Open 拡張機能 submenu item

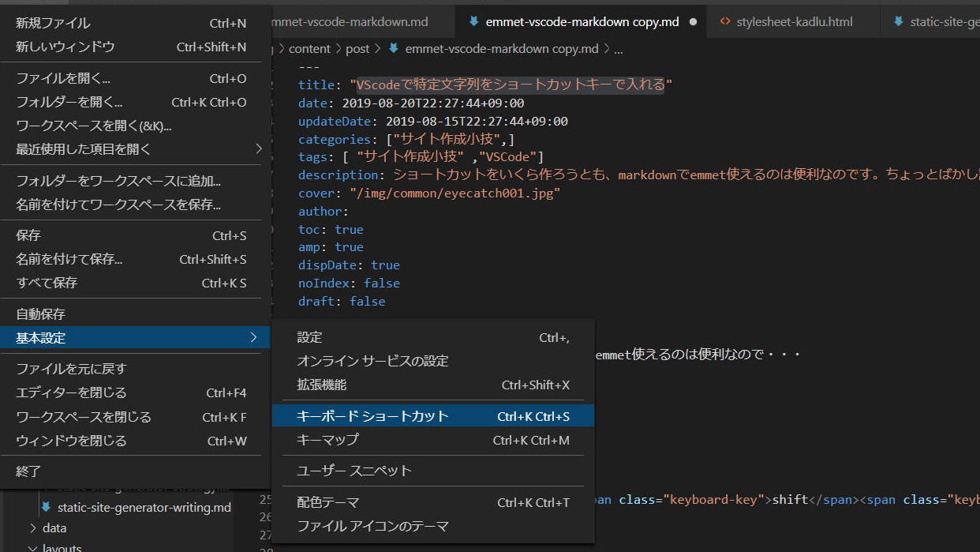[x=432, y=385]
